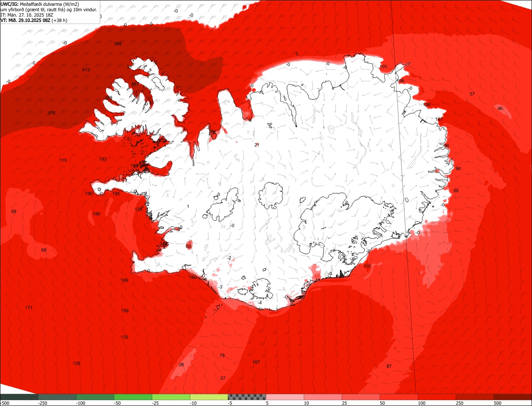Click the 379 flux value

[51, 113]
